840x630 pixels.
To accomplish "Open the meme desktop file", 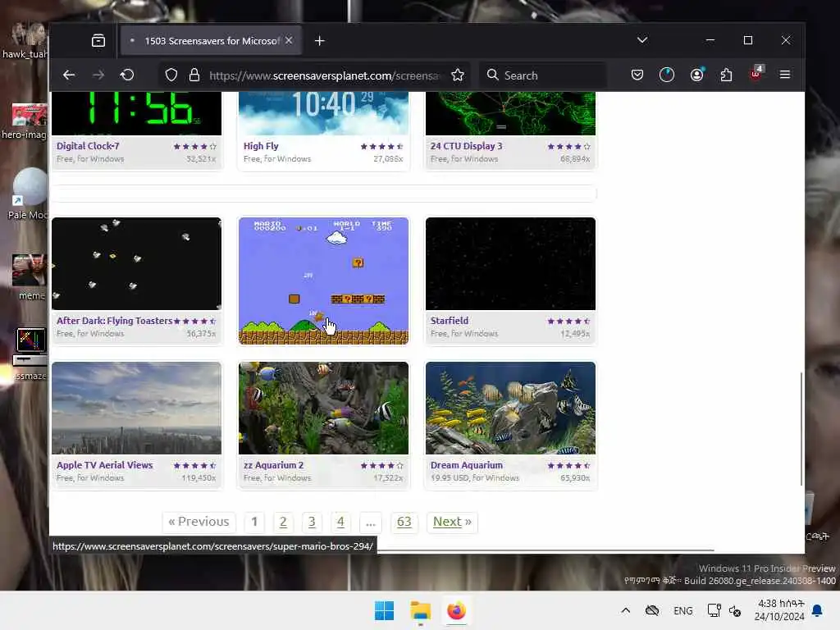I will pyautogui.click(x=30, y=276).
